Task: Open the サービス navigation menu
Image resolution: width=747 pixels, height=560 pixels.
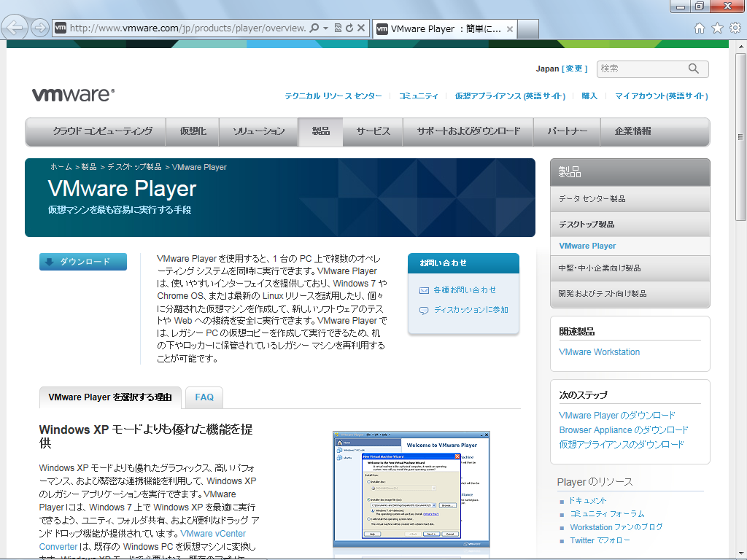Action: click(x=373, y=131)
